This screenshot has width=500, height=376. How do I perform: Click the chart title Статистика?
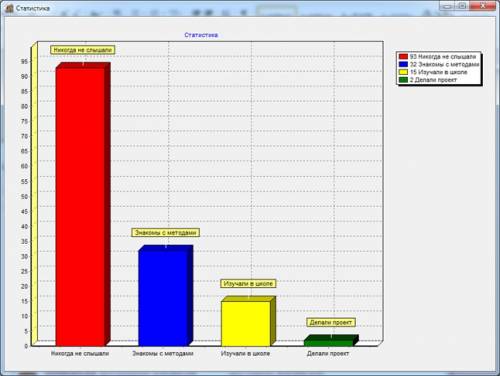point(201,35)
